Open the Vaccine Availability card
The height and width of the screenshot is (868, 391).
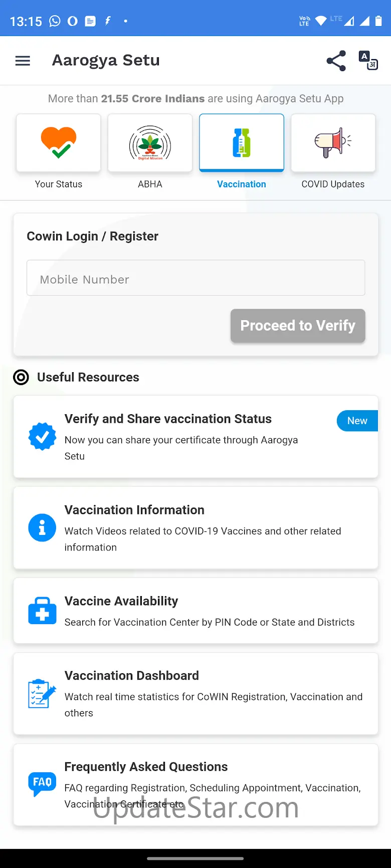(x=195, y=611)
